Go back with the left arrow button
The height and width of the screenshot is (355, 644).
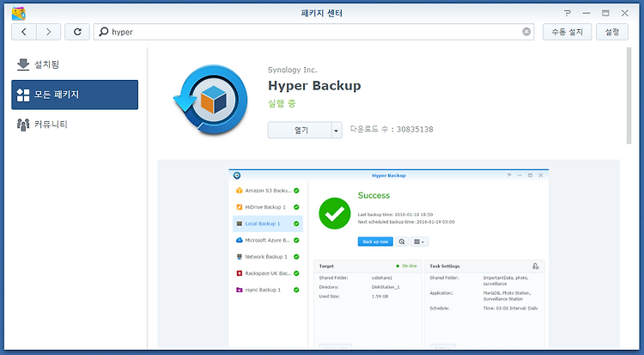click(x=24, y=32)
